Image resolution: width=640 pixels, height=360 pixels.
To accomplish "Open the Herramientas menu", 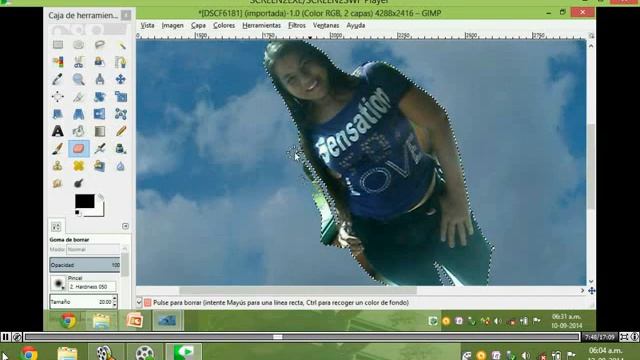I will (262, 25).
